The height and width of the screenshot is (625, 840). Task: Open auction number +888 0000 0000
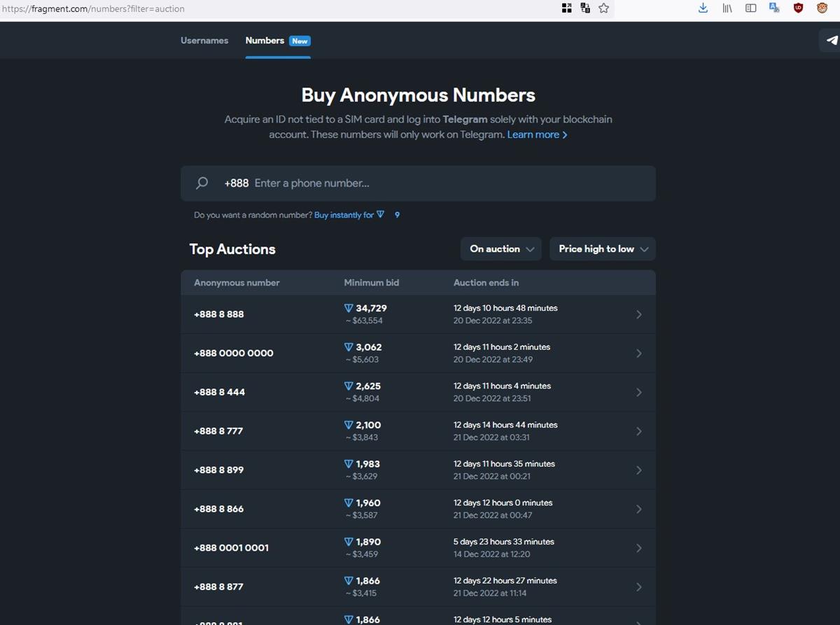click(x=234, y=353)
